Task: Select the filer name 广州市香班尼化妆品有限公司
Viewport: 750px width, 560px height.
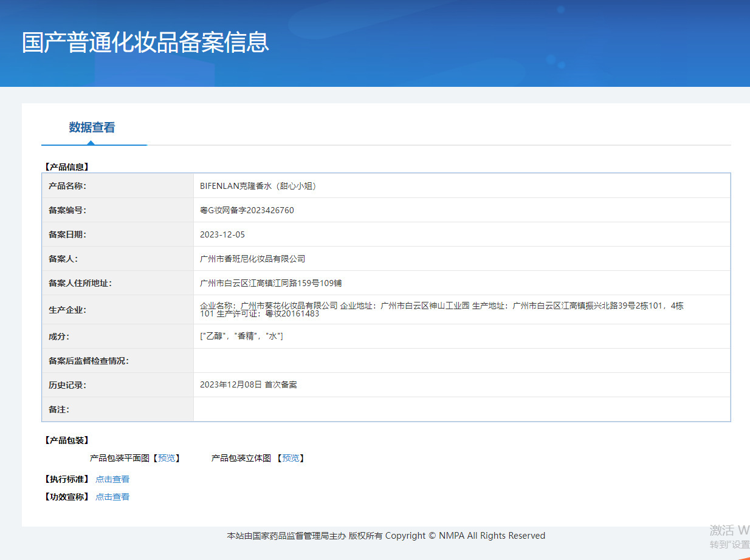Action: [252, 259]
